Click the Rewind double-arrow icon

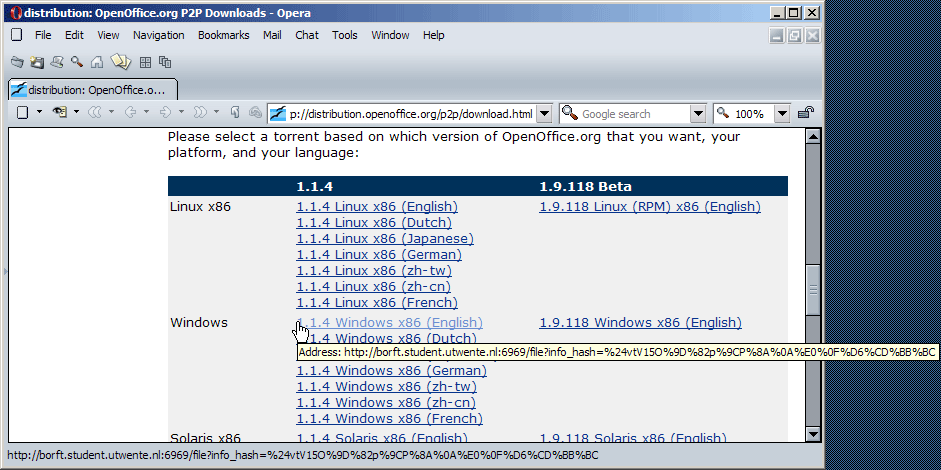tap(95, 112)
